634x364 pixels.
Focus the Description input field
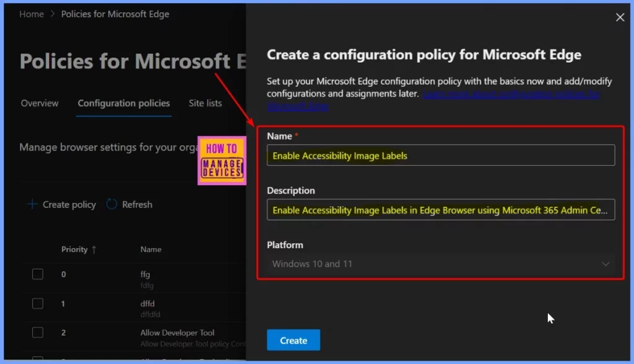441,210
